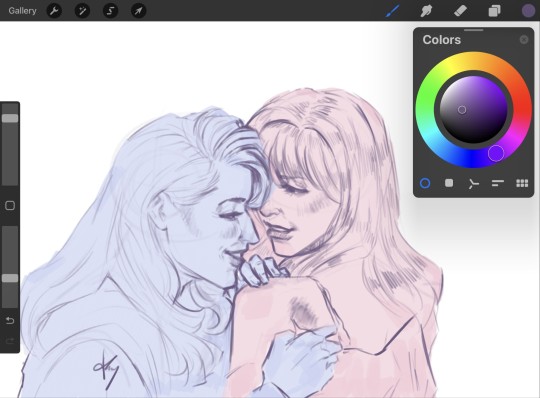Choose the Eraser tool
Screen dimensions: 540x398
click(x=460, y=11)
